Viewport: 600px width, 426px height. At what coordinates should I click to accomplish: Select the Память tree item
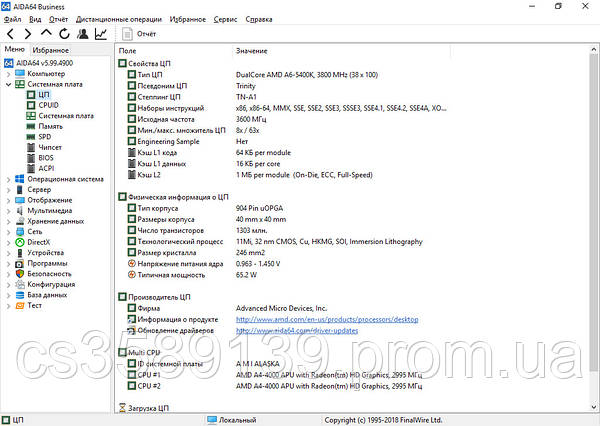pos(51,126)
